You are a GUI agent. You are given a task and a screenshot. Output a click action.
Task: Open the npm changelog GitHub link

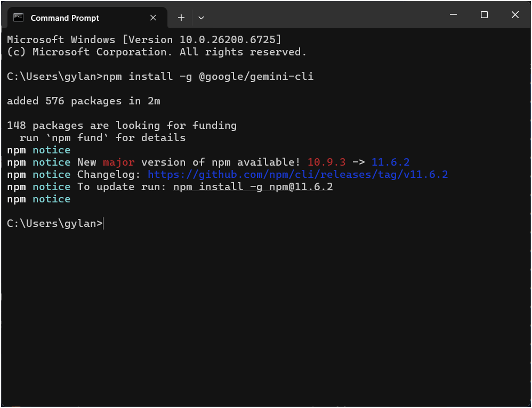[297, 175]
